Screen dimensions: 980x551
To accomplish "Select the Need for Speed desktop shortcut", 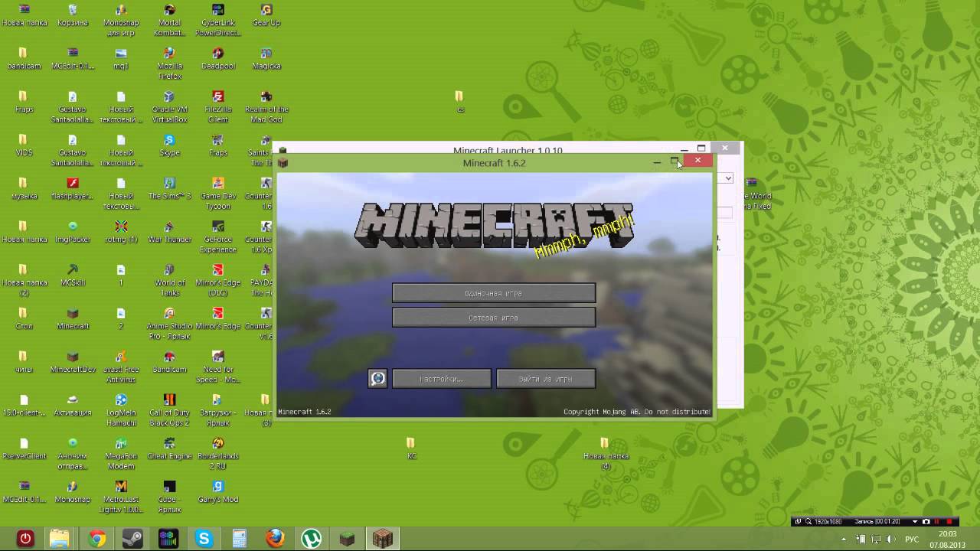I will (218, 368).
